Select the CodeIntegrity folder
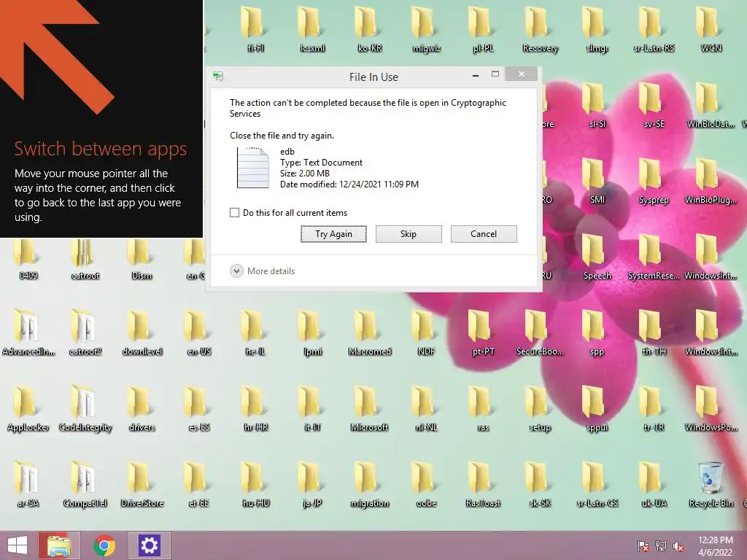Viewport: 747px width, 560px height. pyautogui.click(x=85, y=408)
